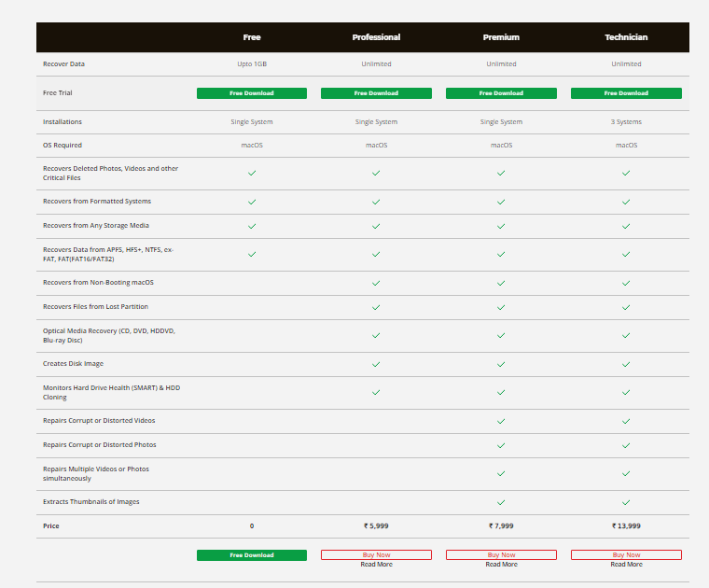This screenshot has width=709, height=588.
Task: Click the 'Creates Disk Image' feature label
Action: [x=74, y=364]
